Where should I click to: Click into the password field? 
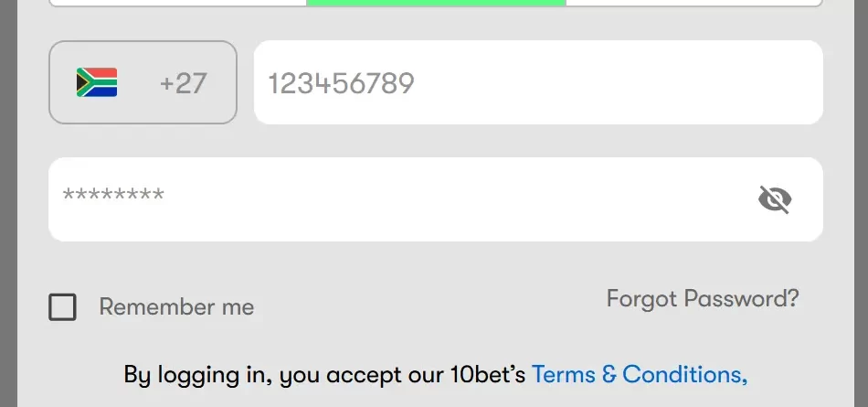[x=402, y=199]
